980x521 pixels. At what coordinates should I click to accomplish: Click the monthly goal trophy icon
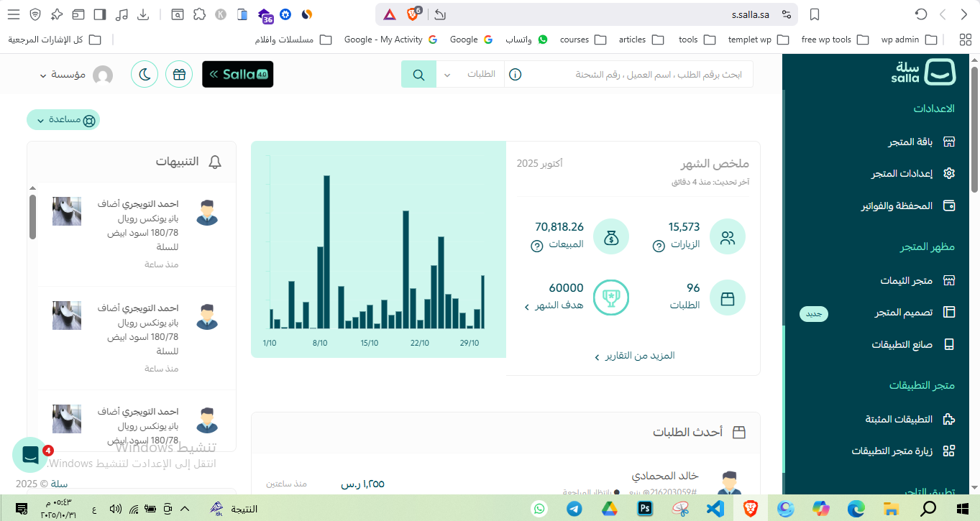coord(611,298)
